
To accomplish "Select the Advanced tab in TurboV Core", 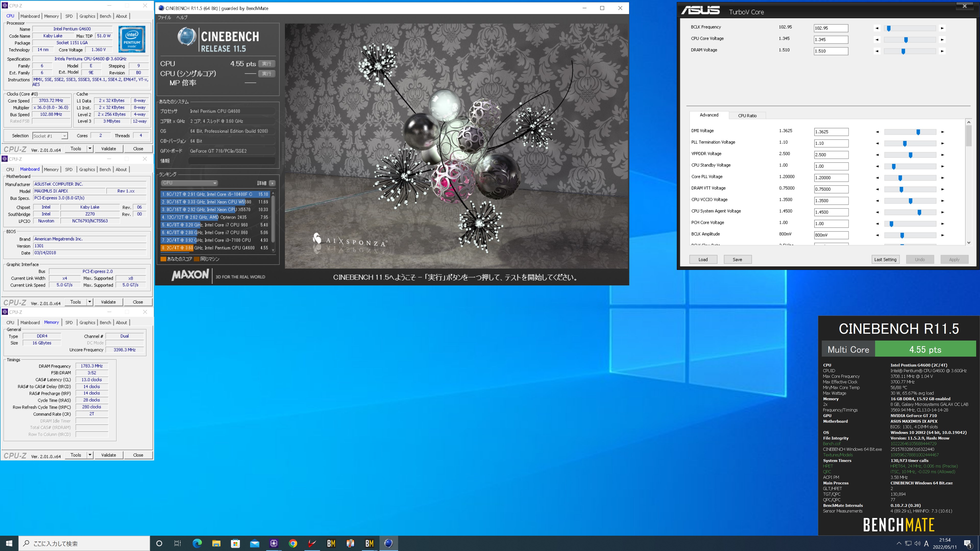I will (x=709, y=115).
